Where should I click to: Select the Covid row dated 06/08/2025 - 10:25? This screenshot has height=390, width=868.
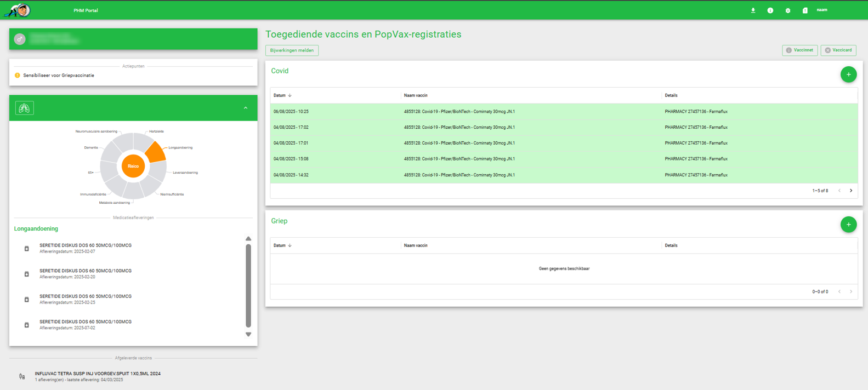[x=564, y=112]
